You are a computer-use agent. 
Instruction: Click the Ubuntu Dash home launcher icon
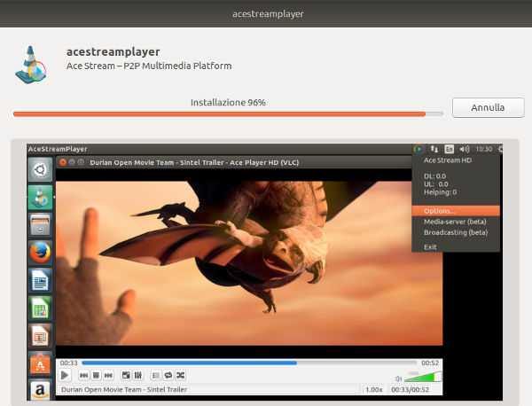pyautogui.click(x=40, y=169)
